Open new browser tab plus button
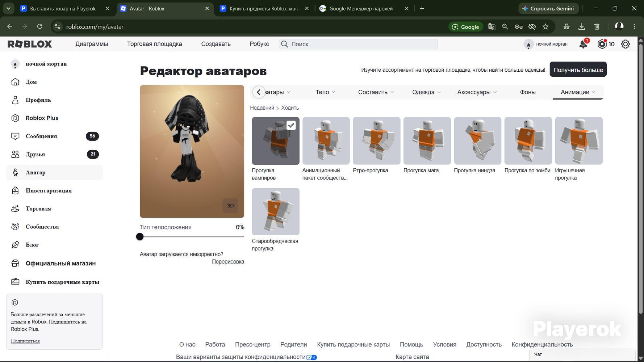Image resolution: width=644 pixels, height=362 pixels. tap(422, 8)
